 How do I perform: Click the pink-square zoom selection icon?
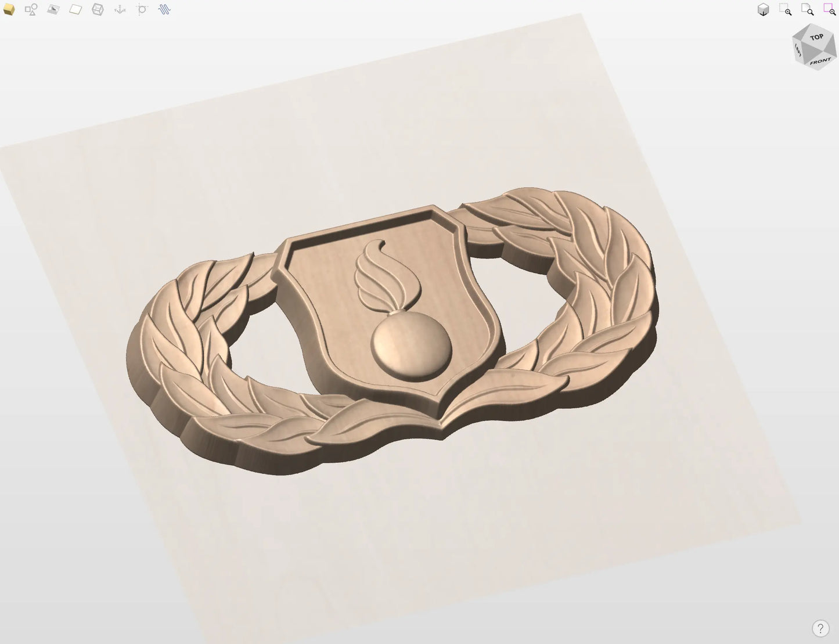coord(829,10)
